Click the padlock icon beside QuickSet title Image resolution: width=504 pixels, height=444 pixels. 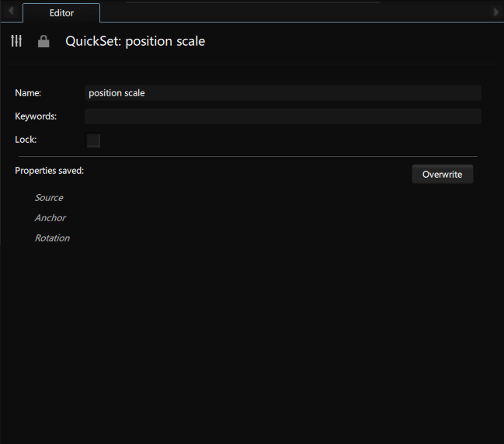click(43, 41)
